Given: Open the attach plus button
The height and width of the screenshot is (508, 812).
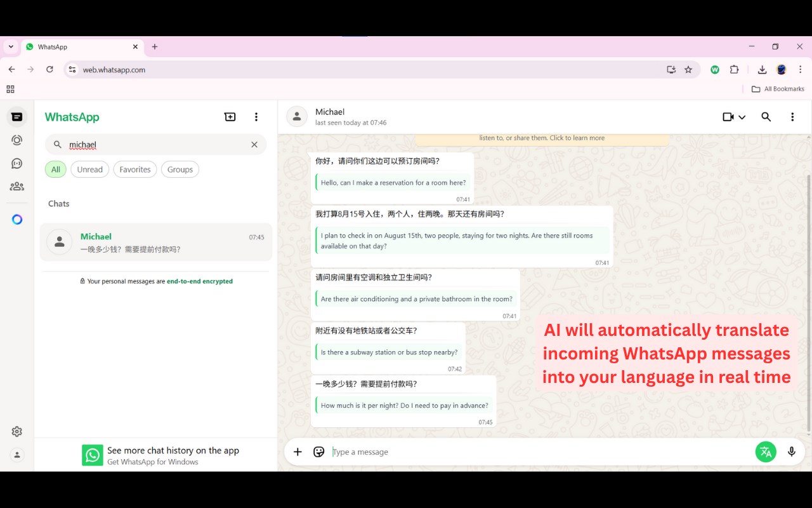Looking at the screenshot, I should click(298, 452).
